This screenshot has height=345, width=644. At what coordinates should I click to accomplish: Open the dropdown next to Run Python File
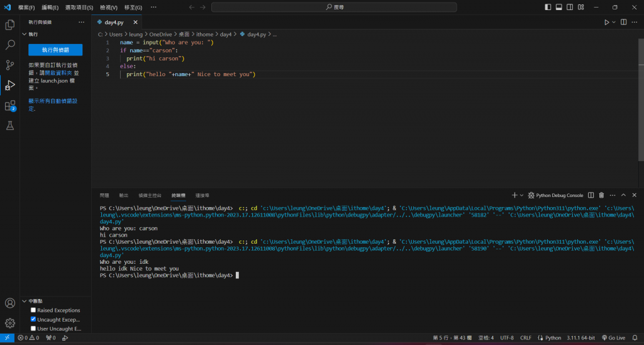(614, 22)
